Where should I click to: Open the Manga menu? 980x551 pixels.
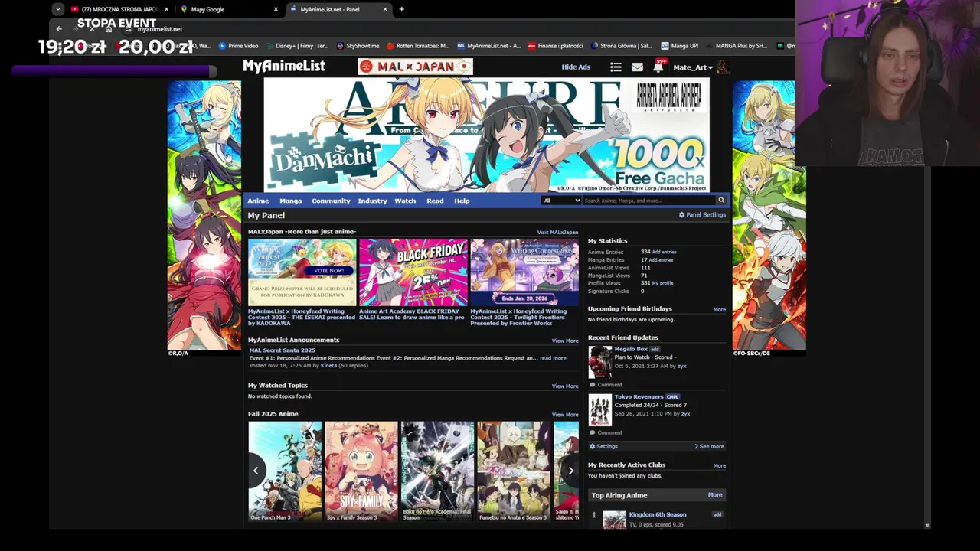point(290,201)
